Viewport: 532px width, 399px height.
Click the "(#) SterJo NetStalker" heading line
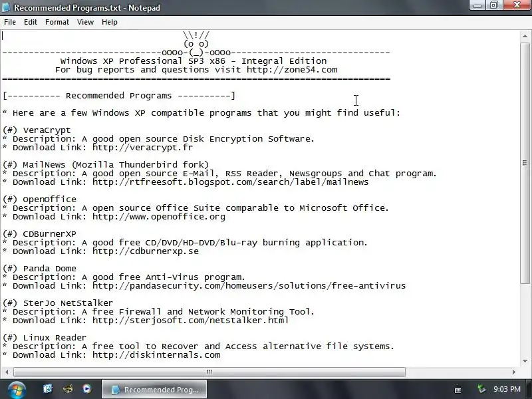tap(58, 303)
